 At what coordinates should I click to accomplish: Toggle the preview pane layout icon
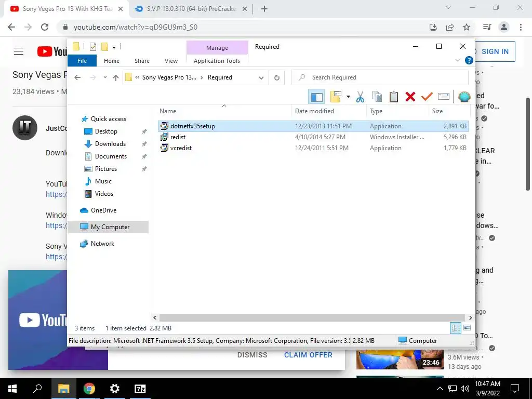coord(316,97)
